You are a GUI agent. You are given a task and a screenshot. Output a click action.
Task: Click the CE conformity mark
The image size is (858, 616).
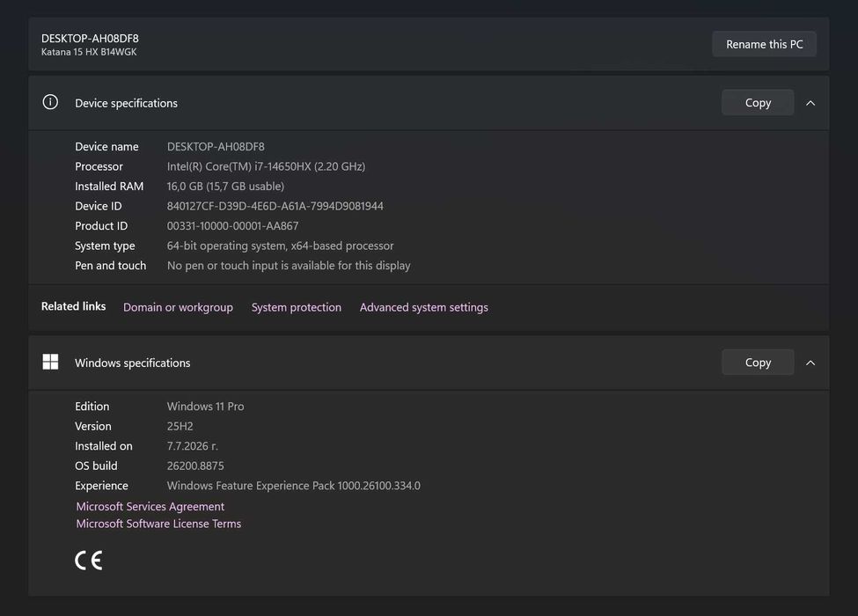coord(89,561)
